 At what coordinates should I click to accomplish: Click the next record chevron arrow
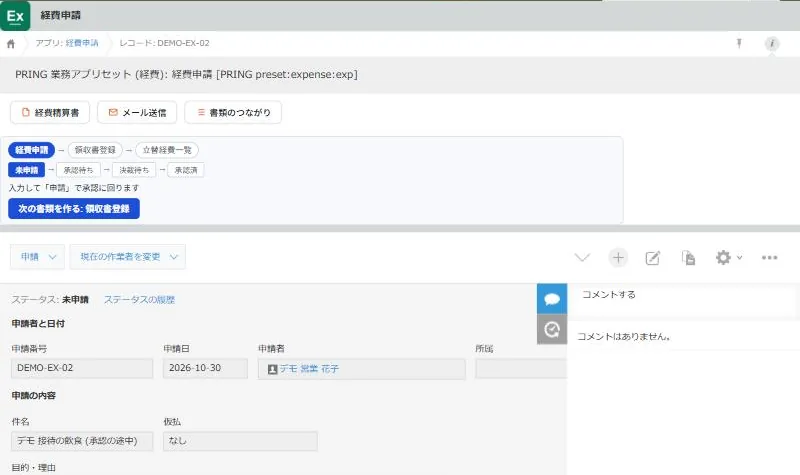(582, 258)
